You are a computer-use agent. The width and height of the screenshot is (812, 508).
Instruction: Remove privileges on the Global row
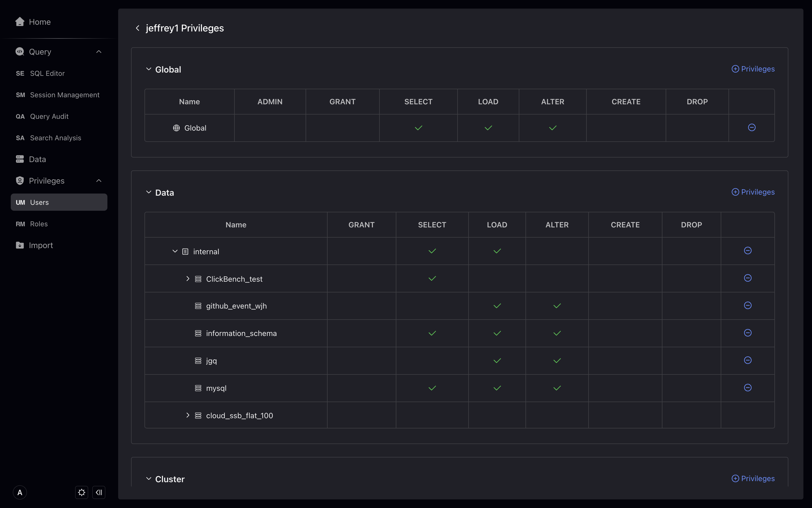coord(752,127)
